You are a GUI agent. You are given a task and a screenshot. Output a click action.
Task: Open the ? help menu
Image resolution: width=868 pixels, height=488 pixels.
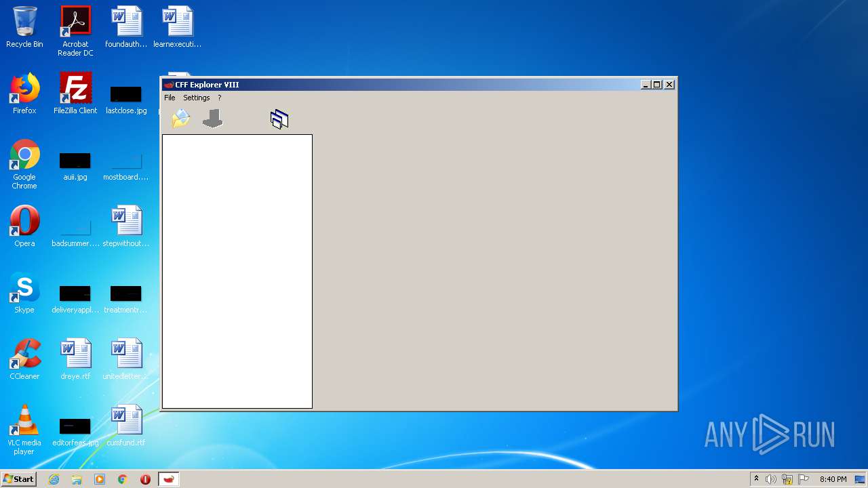pos(219,98)
